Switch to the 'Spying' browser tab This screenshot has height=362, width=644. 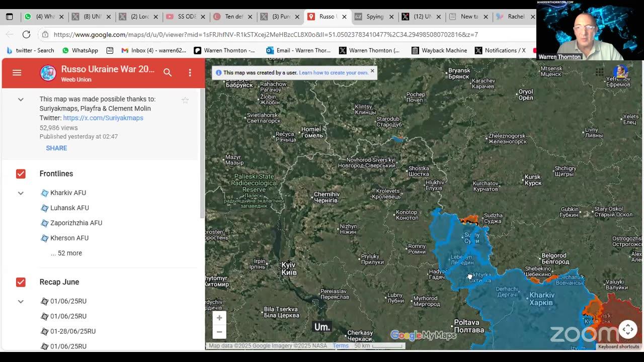pos(374,17)
